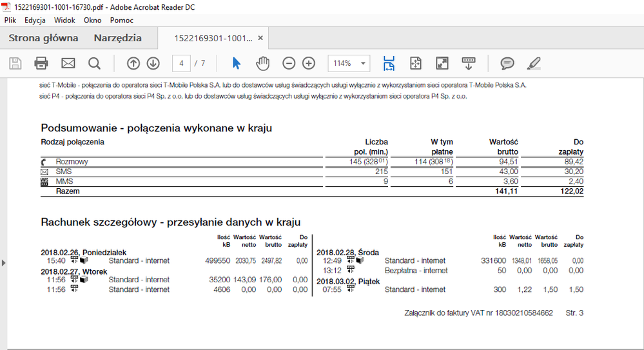Click the Save file icon
The image size is (644, 350).
point(15,63)
